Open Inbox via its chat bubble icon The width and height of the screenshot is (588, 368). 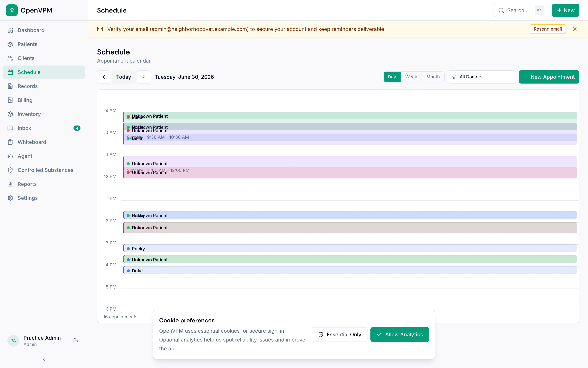tap(10, 128)
